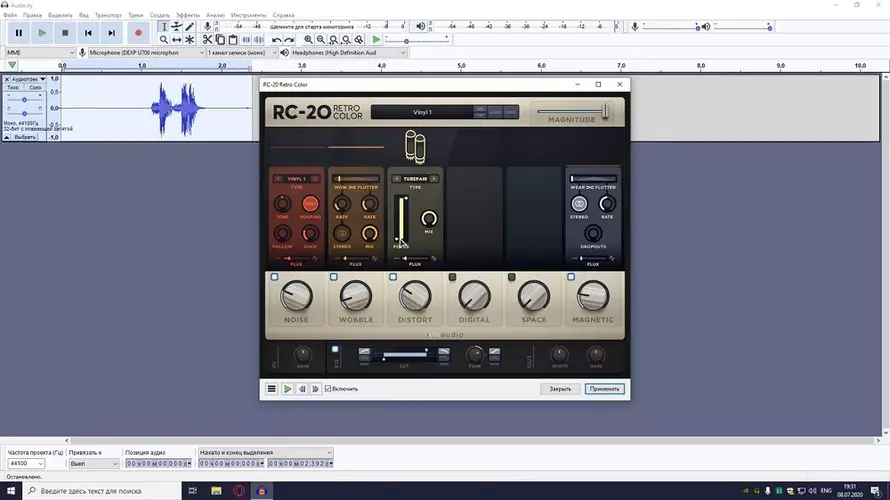Click the Cut scissors icon
Screen dimensions: 890x500
tap(207, 40)
